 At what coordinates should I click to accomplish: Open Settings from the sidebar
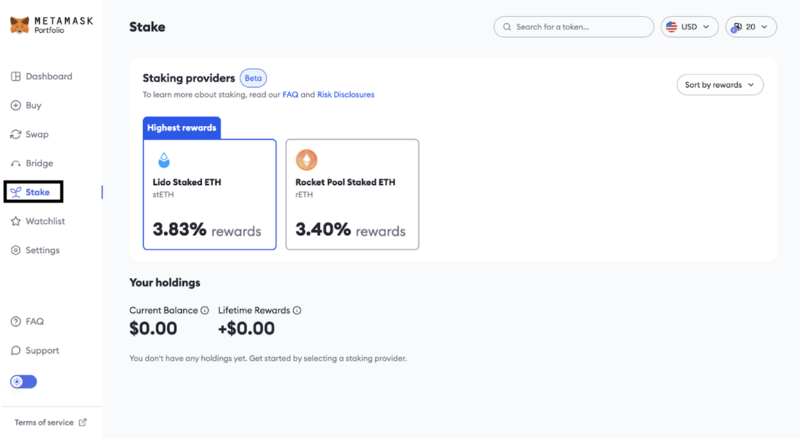[x=35, y=250]
